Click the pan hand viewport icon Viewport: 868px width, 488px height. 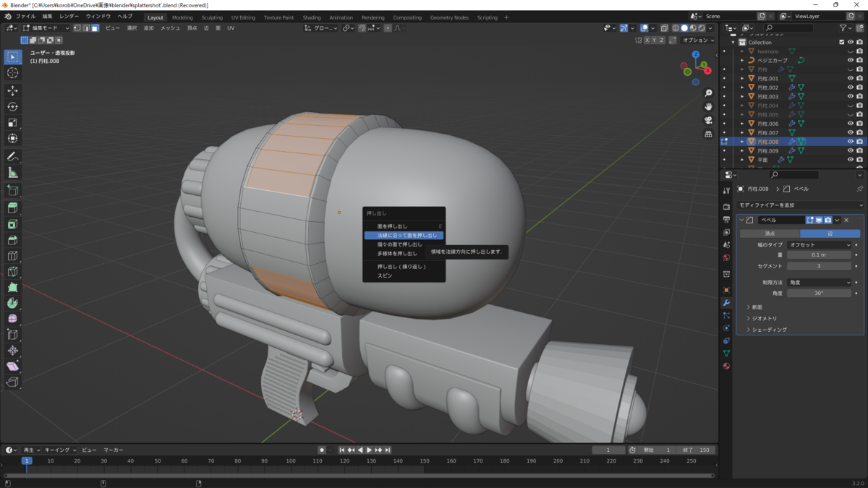click(708, 106)
